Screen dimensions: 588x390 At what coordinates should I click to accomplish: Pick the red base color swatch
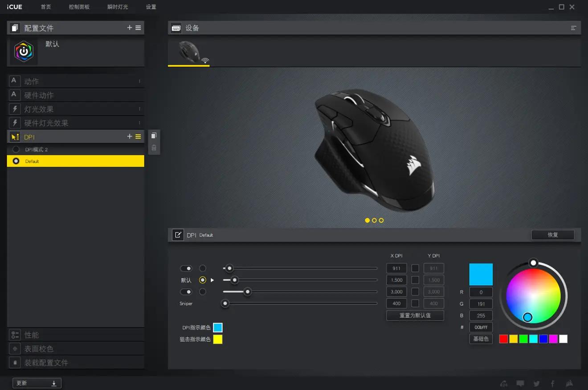coord(503,339)
